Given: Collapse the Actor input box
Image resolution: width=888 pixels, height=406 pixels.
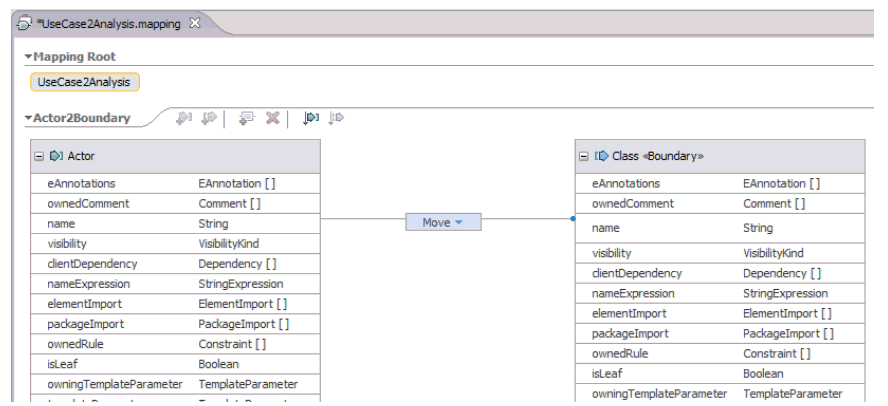Looking at the screenshot, I should tap(39, 156).
